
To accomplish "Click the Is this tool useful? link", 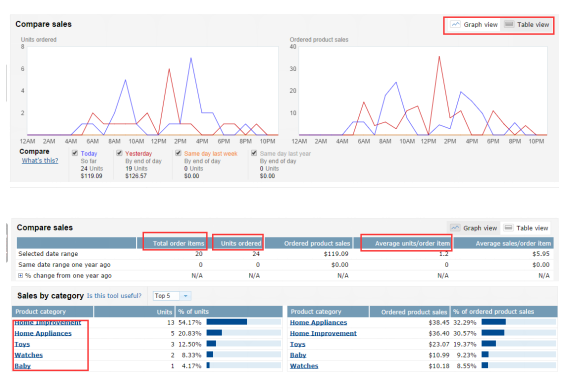I will [114, 295].
